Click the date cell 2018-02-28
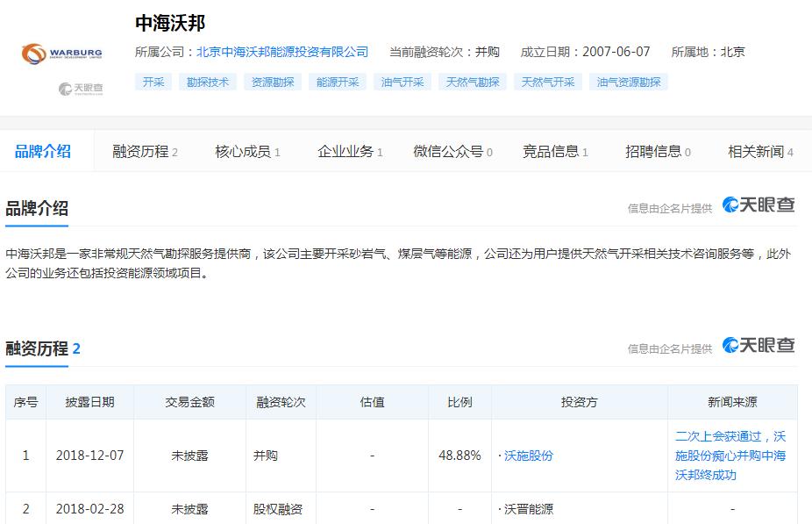 coord(89,509)
